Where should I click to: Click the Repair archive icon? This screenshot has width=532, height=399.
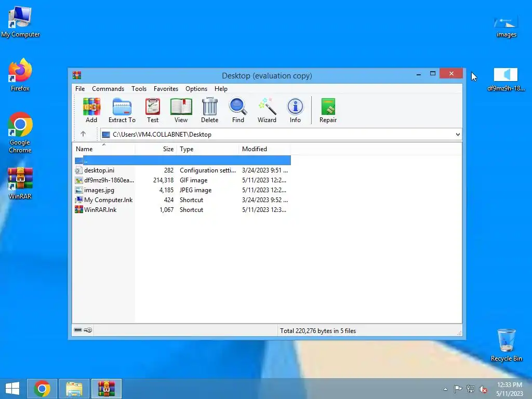[328, 110]
